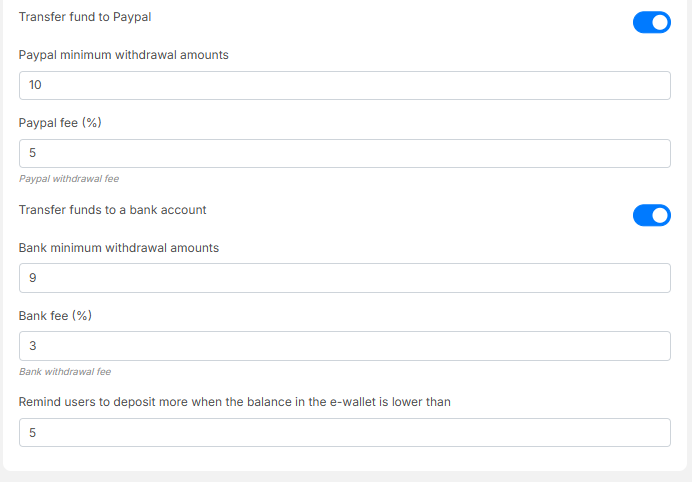Focus the Paypal minimum withdrawal amounts field
692x482 pixels.
(x=344, y=85)
